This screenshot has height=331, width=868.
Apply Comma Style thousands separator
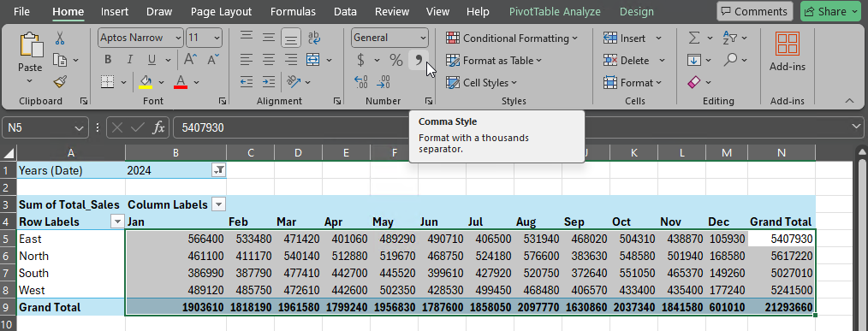[x=419, y=59]
